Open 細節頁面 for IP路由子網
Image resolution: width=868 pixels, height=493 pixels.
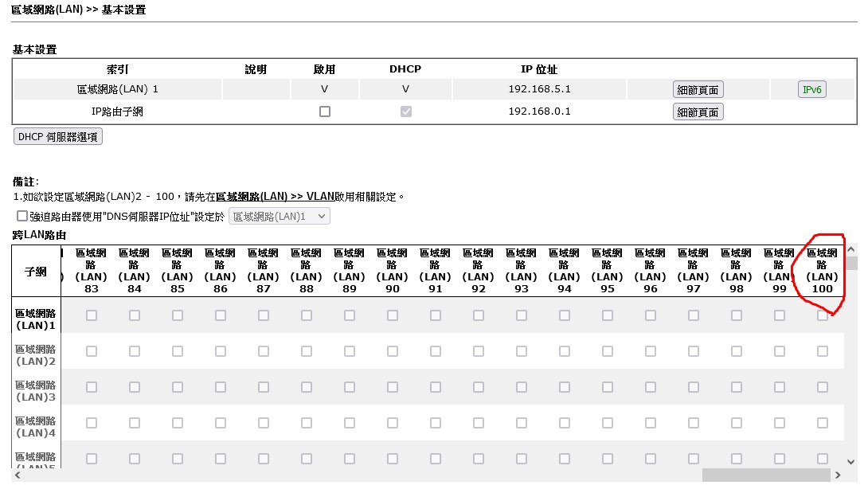pyautogui.click(x=698, y=112)
